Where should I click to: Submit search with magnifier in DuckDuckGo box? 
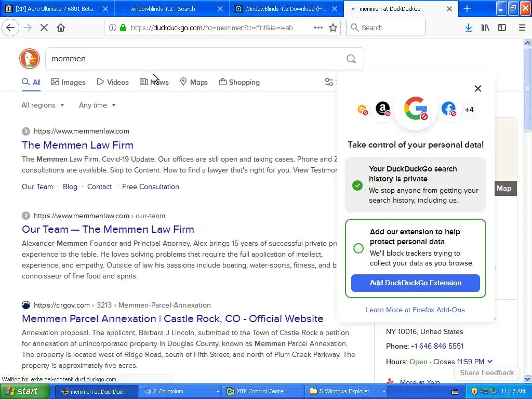(351, 59)
